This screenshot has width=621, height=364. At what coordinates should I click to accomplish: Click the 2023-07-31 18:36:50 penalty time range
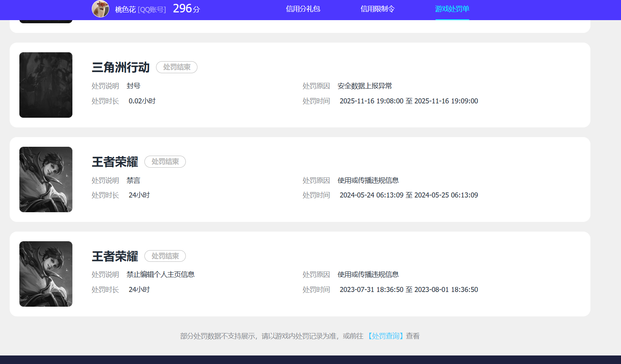pos(409,290)
